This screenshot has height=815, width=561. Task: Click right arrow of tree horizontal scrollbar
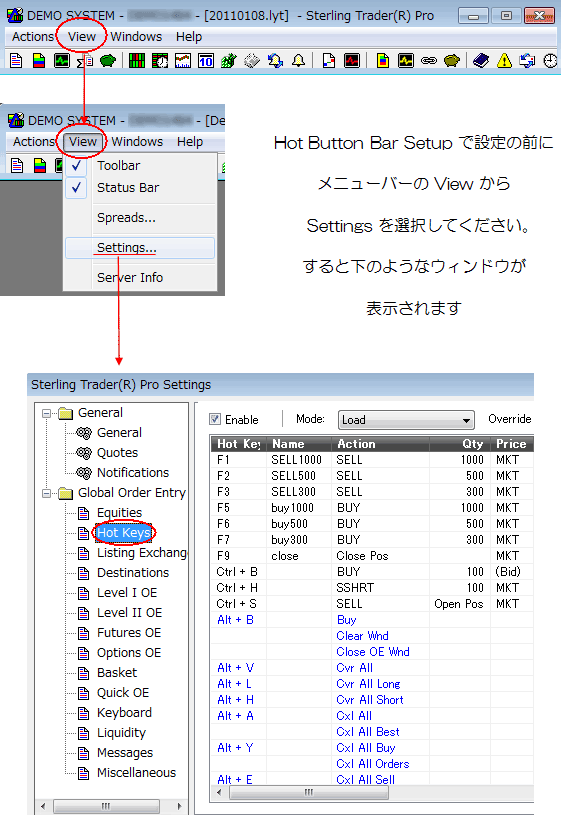point(179,806)
